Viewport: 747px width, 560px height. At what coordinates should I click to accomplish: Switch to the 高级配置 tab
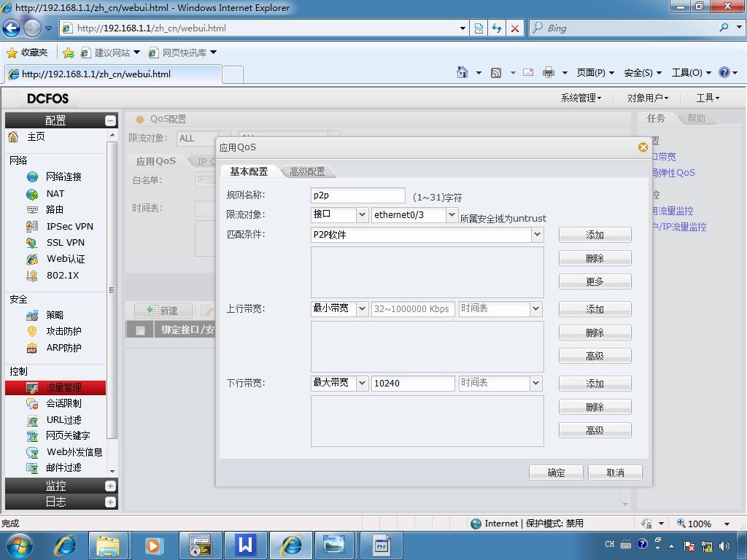point(307,171)
